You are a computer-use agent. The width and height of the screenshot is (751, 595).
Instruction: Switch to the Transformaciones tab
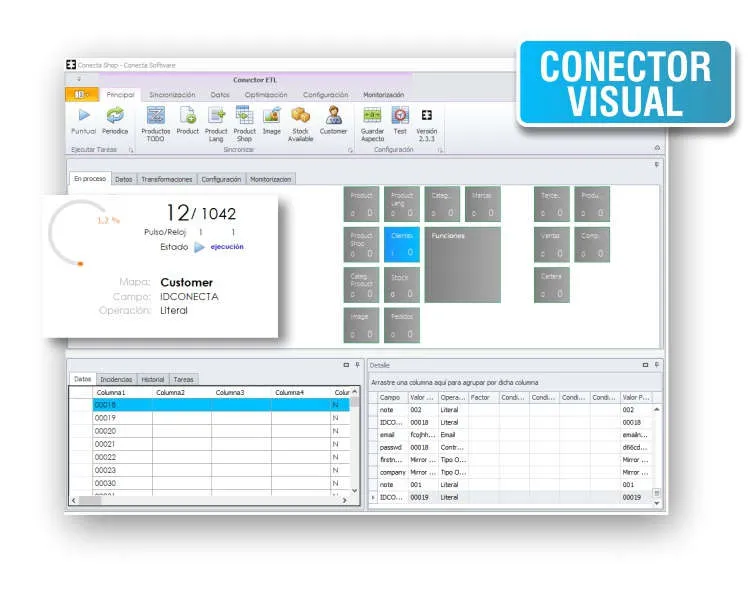coord(167,179)
